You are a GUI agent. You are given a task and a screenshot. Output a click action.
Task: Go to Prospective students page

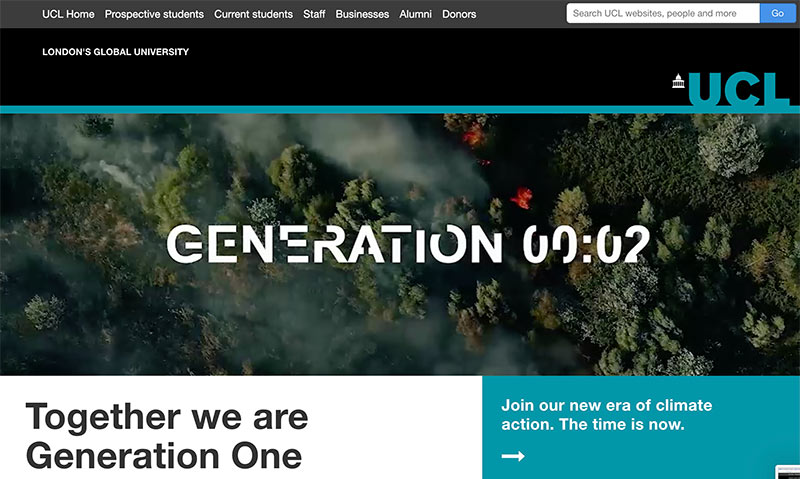154,14
